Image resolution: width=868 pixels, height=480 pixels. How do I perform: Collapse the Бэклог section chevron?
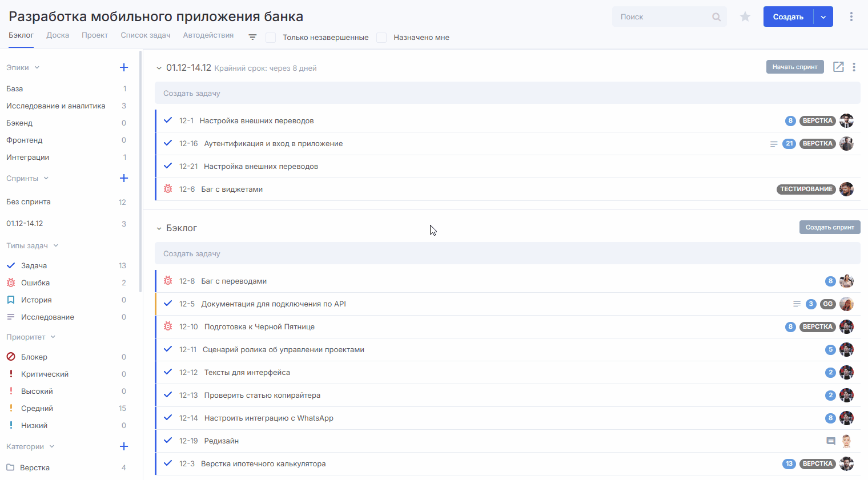[x=159, y=228]
